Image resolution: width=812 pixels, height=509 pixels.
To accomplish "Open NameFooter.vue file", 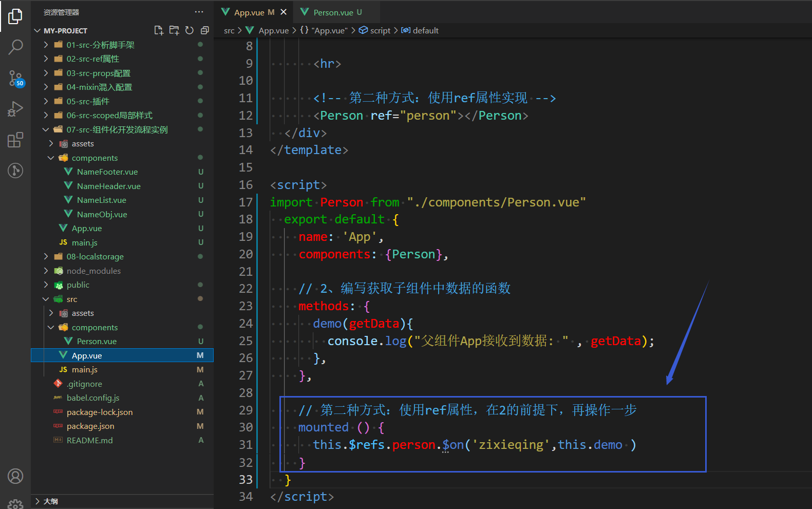I will [x=122, y=172].
